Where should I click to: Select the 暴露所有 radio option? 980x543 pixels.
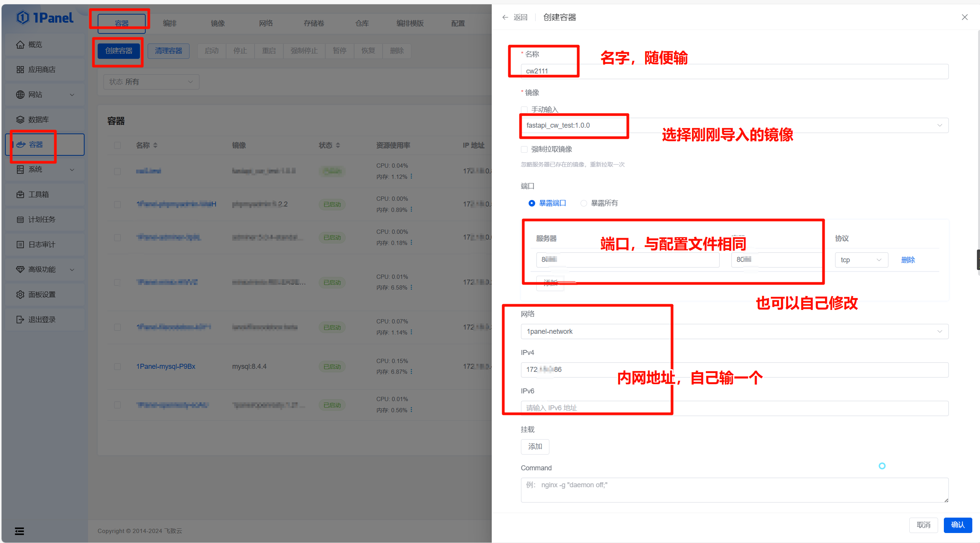pyautogui.click(x=584, y=203)
